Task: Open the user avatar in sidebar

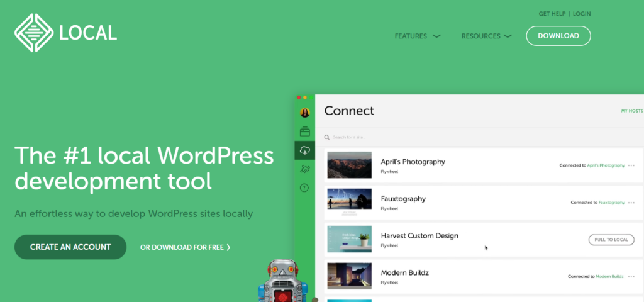Action: click(305, 113)
